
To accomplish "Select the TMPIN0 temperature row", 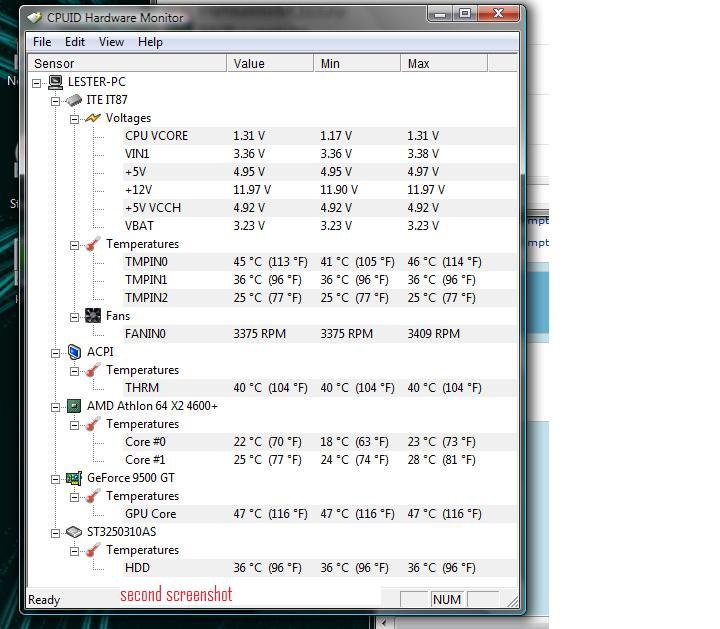I will (319, 262).
